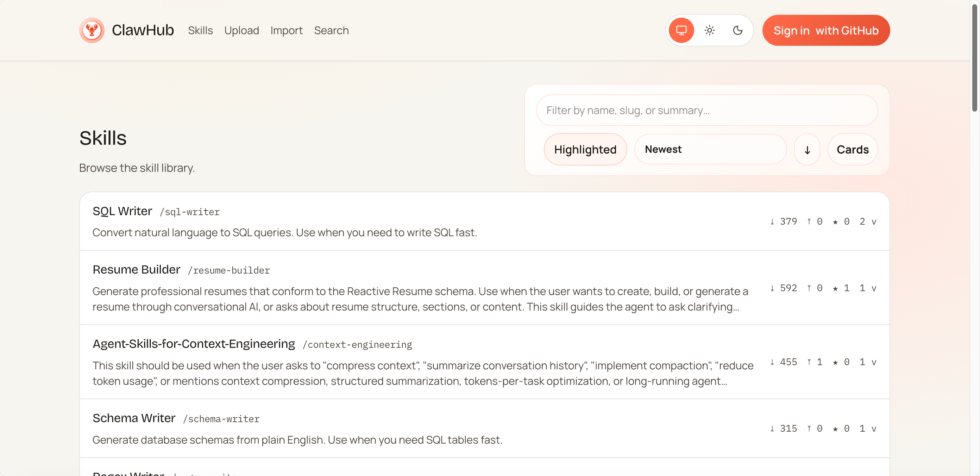This screenshot has width=980, height=476.
Task: Click the download count icon on SQL Writer row
Action: coord(772,222)
